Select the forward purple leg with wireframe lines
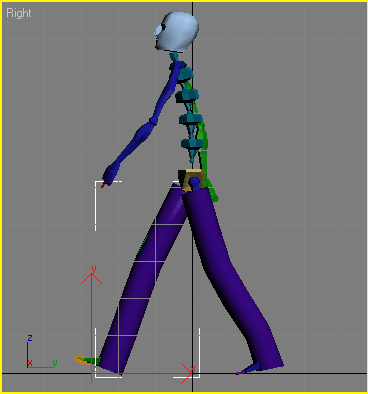 pos(143,280)
